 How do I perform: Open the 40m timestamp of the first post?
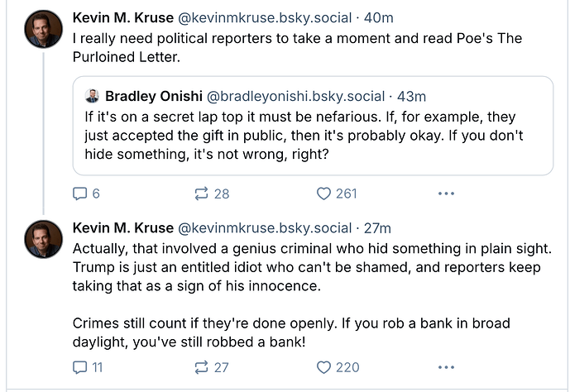coord(378,17)
